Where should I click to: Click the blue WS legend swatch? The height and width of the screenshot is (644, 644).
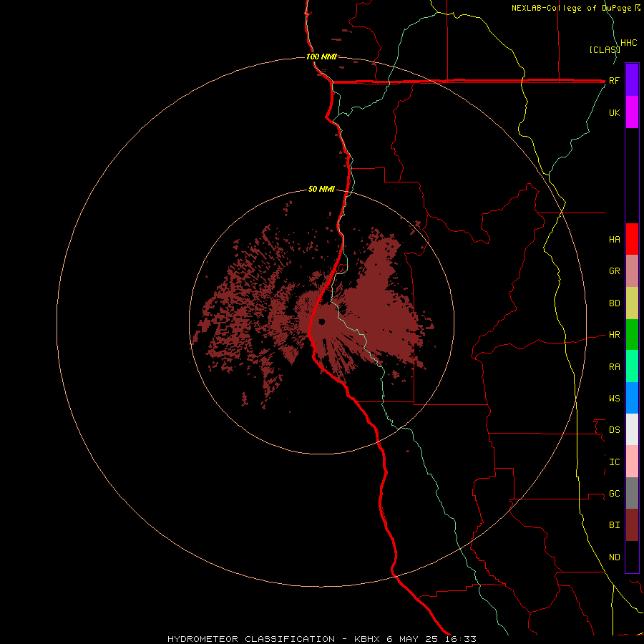pyautogui.click(x=632, y=398)
